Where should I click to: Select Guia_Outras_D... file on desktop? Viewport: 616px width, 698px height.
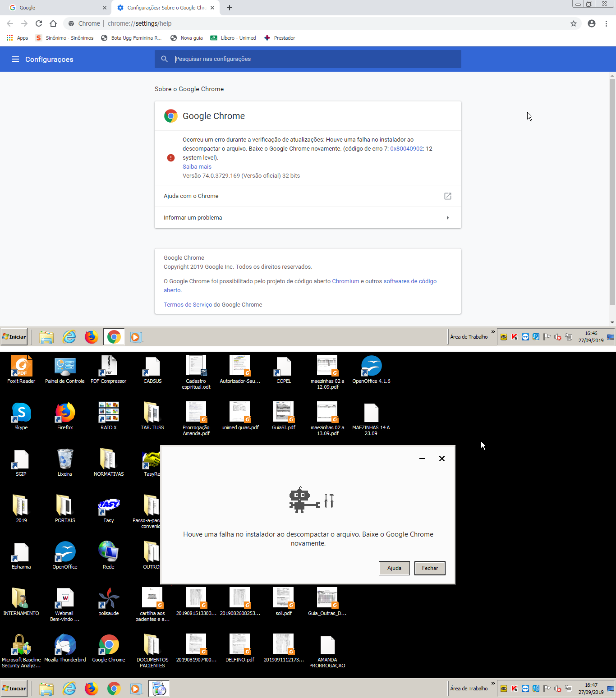(x=327, y=602)
